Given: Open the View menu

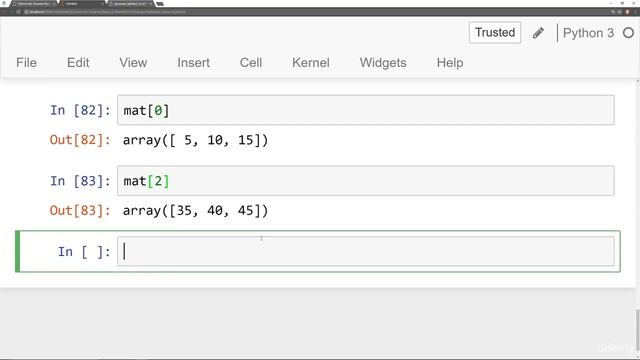Looking at the screenshot, I should pos(133,63).
